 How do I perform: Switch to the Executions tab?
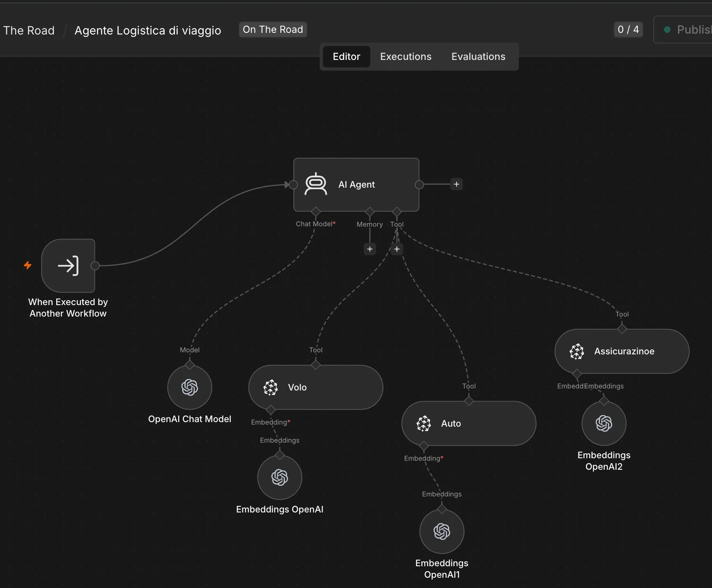point(406,57)
